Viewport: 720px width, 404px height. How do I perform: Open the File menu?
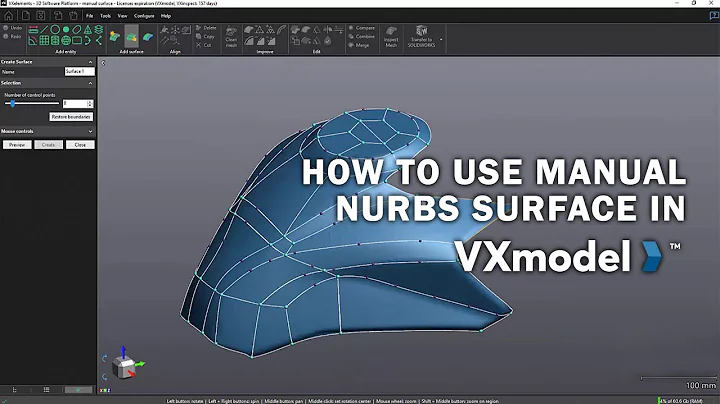coord(90,16)
